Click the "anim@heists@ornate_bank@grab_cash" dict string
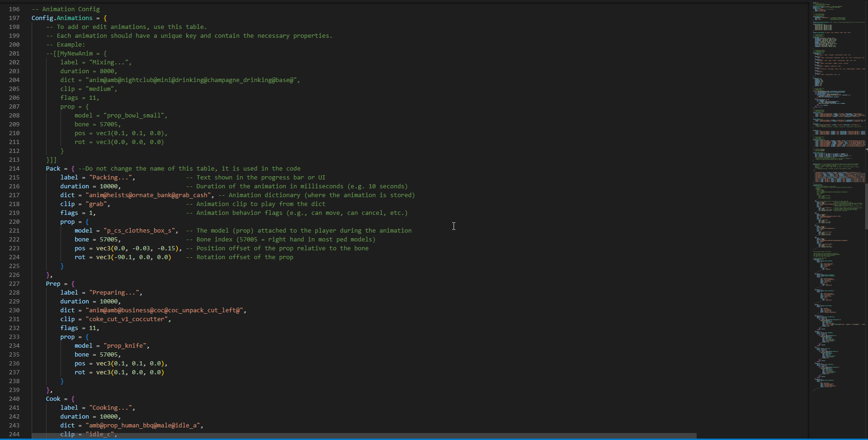 pyautogui.click(x=149, y=195)
